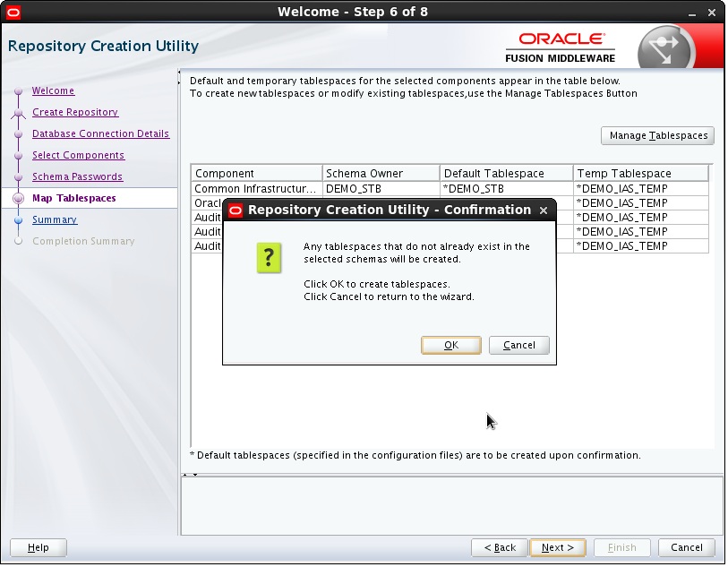This screenshot has height=567, width=728.
Task: Open temp tablespace cell in Common Infrastructure row
Action: 642,190
